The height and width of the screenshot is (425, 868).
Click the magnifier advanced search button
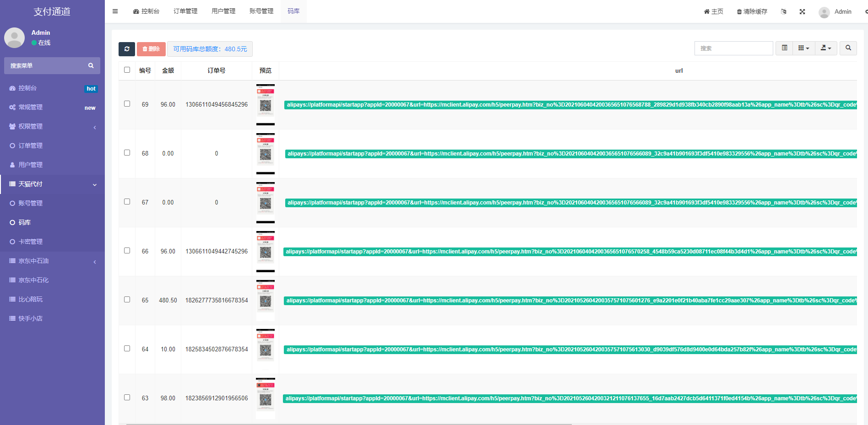848,48
